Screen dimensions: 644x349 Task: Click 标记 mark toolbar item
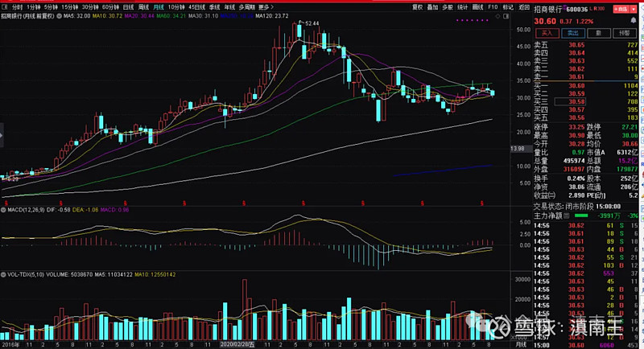pyautogui.click(x=508, y=7)
